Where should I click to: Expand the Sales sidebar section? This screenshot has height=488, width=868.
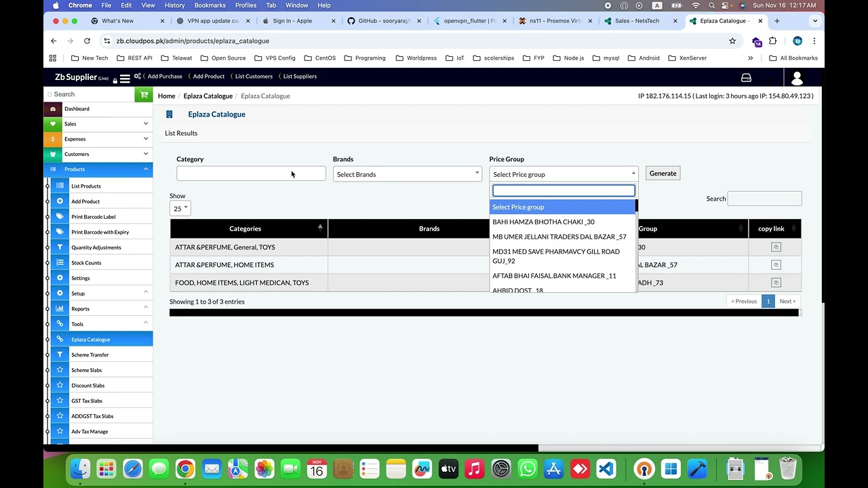click(98, 124)
